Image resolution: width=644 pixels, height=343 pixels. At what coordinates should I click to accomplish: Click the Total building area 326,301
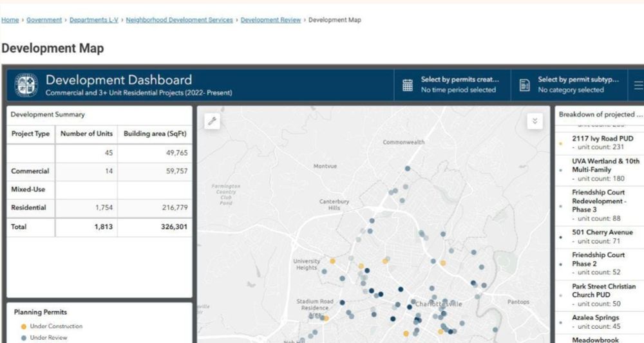(x=174, y=227)
